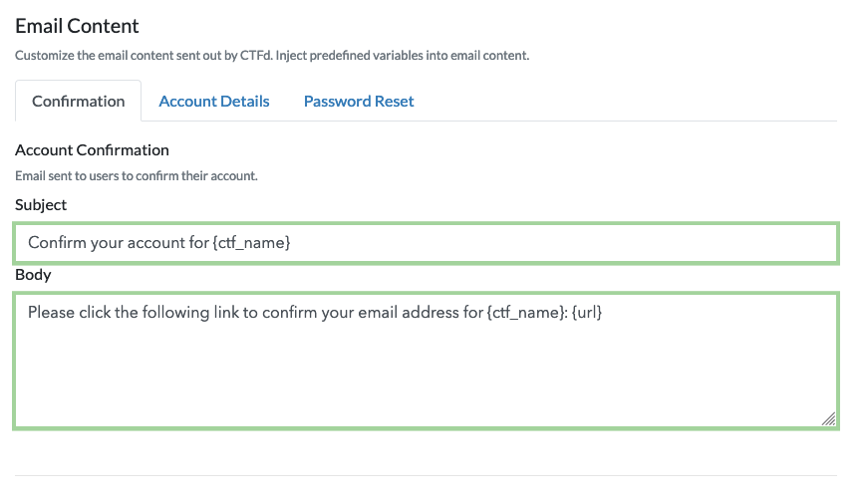Click the word "Please" in the Body
Screen dimensions: 868x503
click(52, 313)
